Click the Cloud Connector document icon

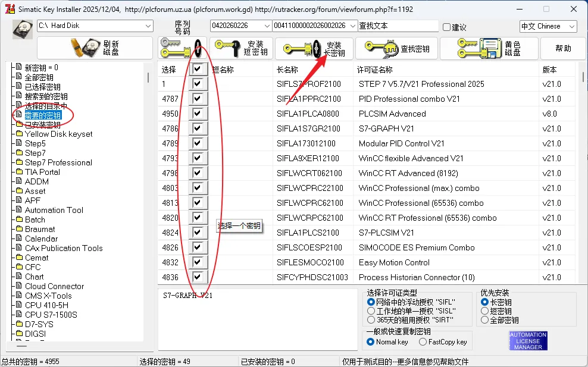[19, 286]
